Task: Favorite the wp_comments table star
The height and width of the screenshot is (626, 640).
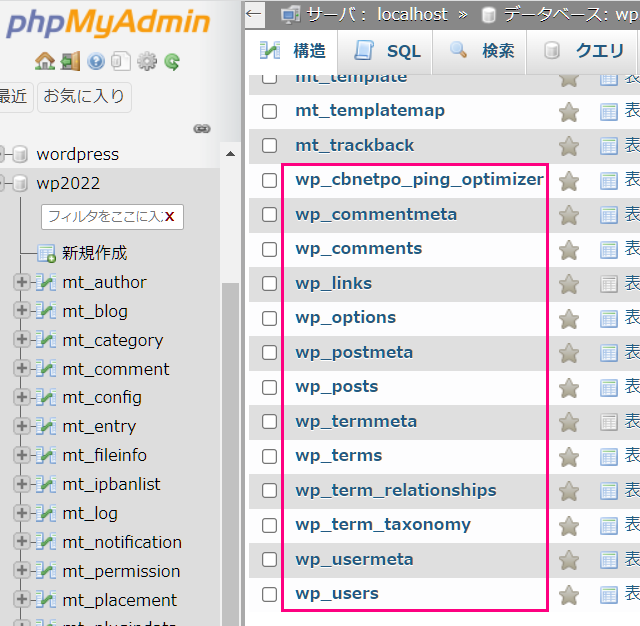Action: (569, 250)
